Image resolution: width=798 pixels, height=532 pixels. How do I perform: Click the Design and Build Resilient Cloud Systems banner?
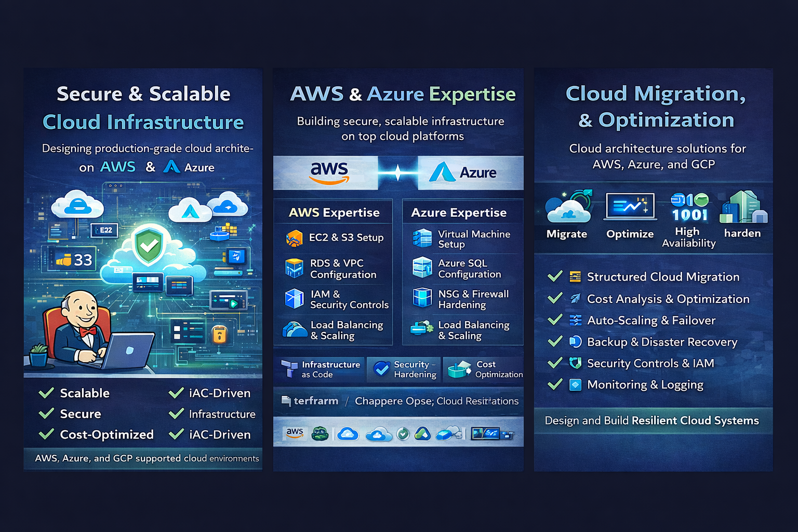coord(652,421)
